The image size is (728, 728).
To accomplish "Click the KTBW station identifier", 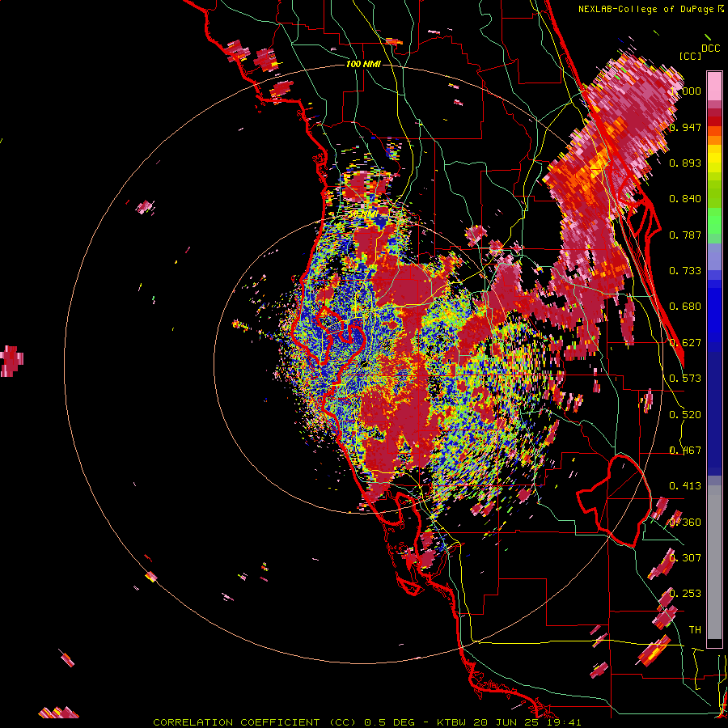I will point(453,722).
